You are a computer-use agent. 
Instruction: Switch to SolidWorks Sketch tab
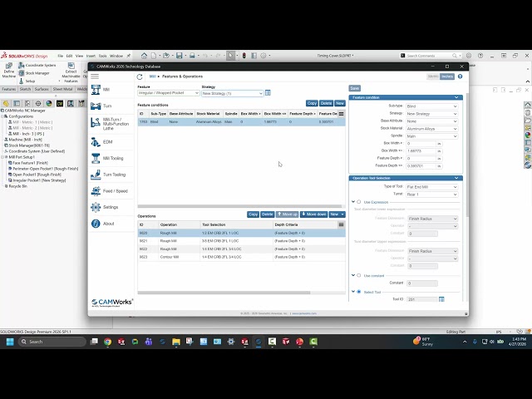25,89
